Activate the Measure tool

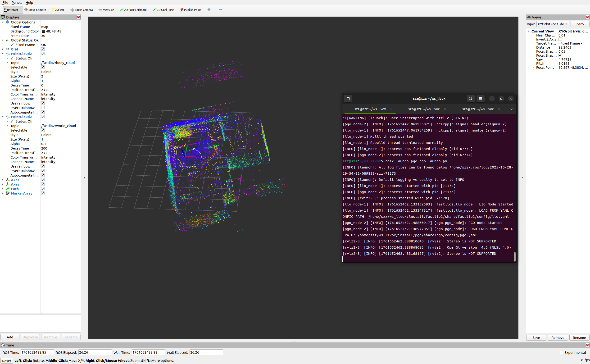point(106,10)
